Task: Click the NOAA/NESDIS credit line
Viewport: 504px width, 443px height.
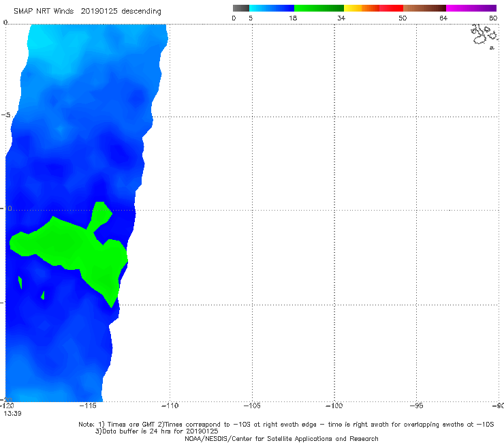Action: point(281,438)
